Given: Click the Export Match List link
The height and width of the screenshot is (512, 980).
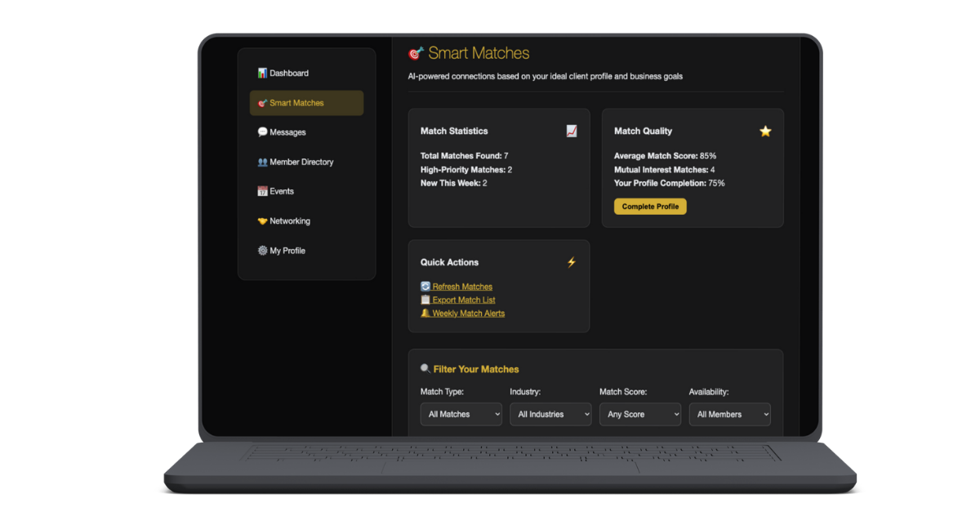Looking at the screenshot, I should coord(457,300).
